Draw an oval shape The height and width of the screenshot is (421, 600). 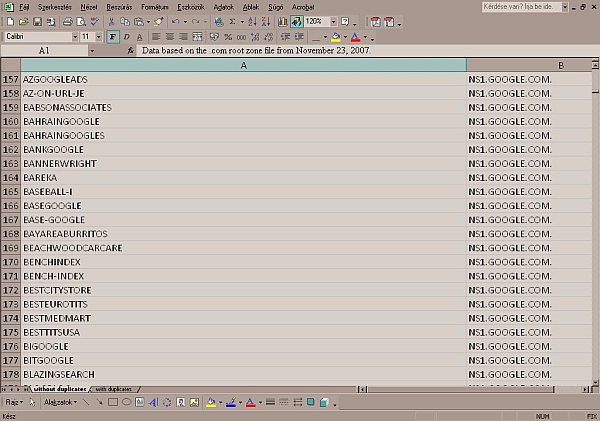pyautogui.click(x=126, y=402)
